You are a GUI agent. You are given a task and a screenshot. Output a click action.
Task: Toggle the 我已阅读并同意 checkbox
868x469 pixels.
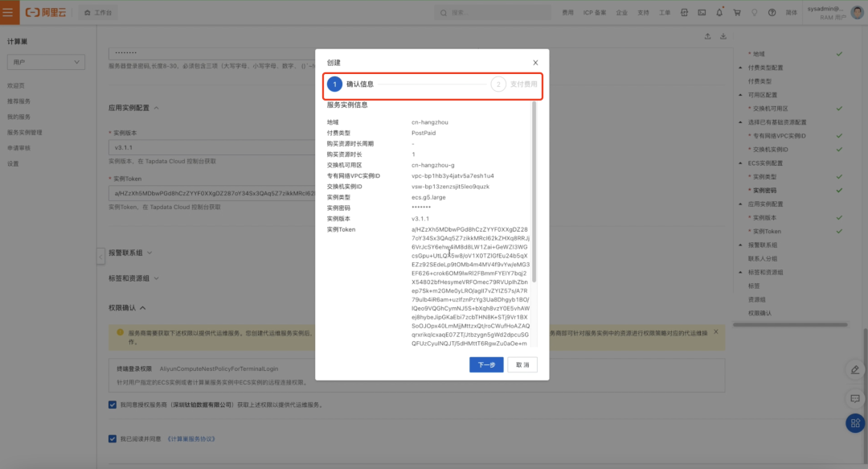pos(113,438)
